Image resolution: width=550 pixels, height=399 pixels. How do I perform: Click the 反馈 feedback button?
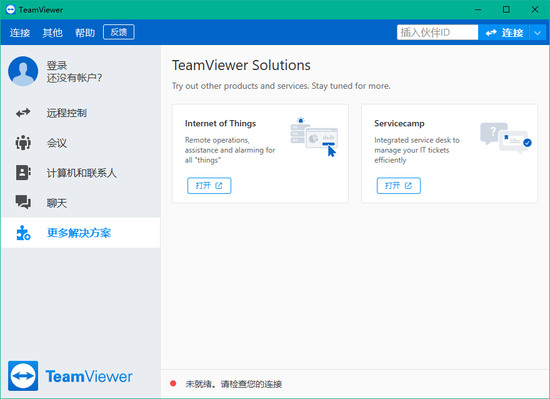(119, 32)
